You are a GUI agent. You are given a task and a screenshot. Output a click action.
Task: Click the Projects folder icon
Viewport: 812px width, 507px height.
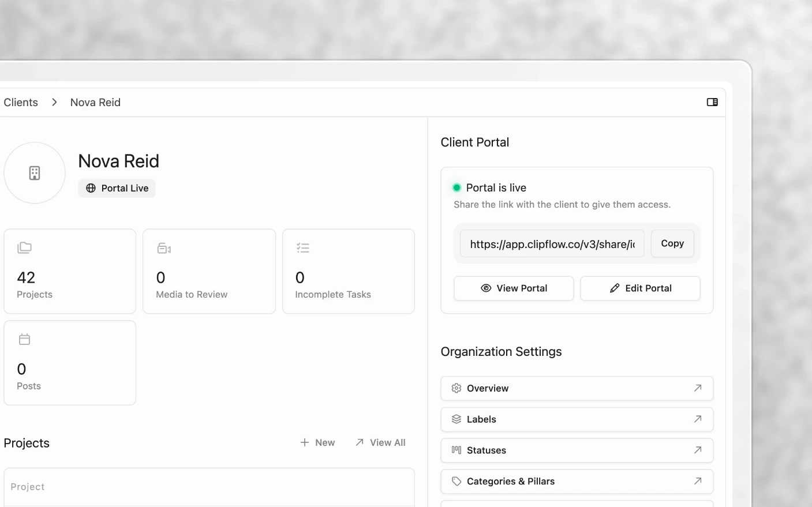(x=24, y=248)
